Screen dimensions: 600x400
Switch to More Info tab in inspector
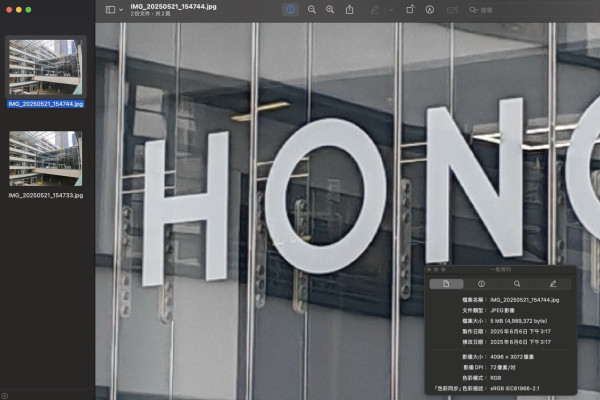(481, 284)
